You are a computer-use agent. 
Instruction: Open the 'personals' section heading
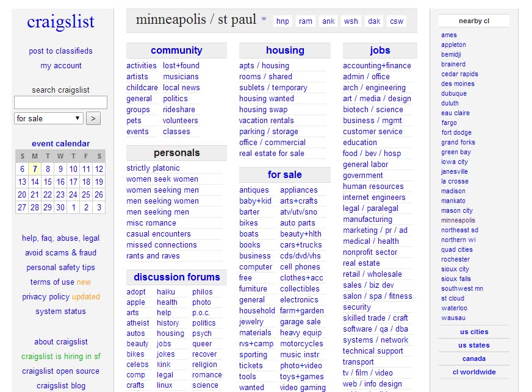click(177, 153)
